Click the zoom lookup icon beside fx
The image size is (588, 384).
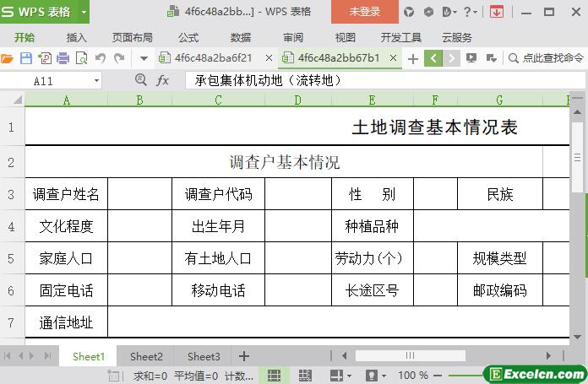[x=140, y=80]
